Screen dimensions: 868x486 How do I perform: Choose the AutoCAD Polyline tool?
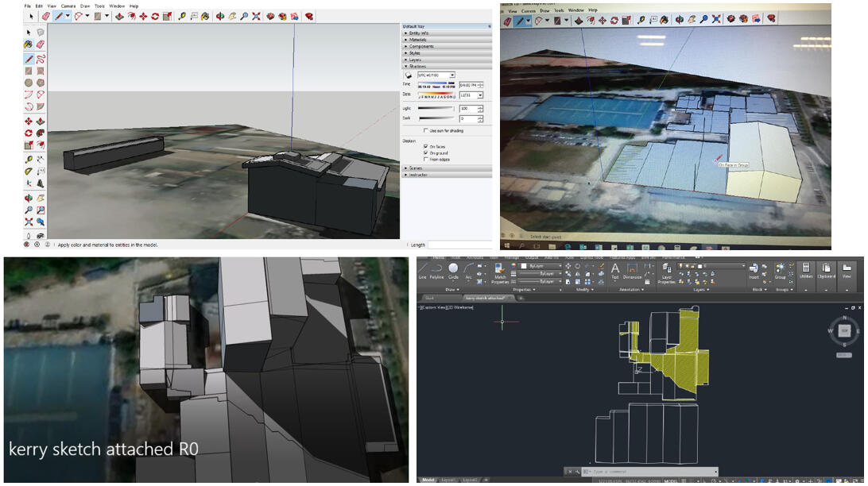(436, 269)
